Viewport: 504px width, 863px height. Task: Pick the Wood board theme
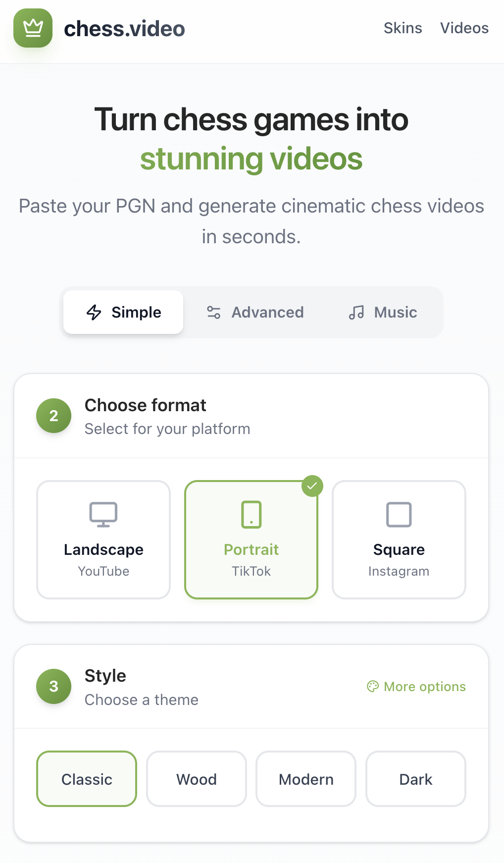[x=197, y=779]
